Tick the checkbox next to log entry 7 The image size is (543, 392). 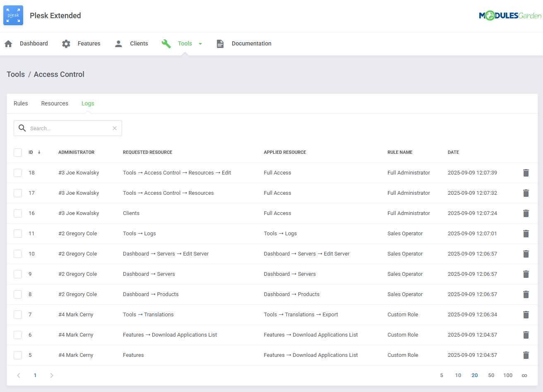[18, 314]
